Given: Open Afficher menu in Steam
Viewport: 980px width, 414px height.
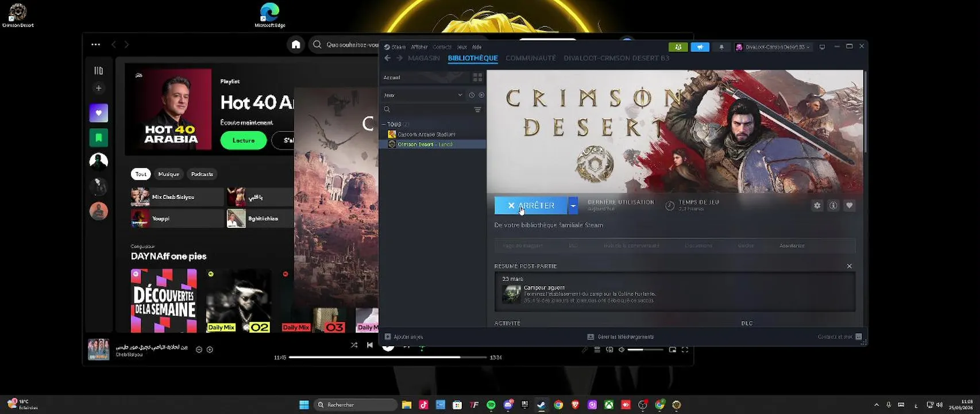Looking at the screenshot, I should point(419,47).
